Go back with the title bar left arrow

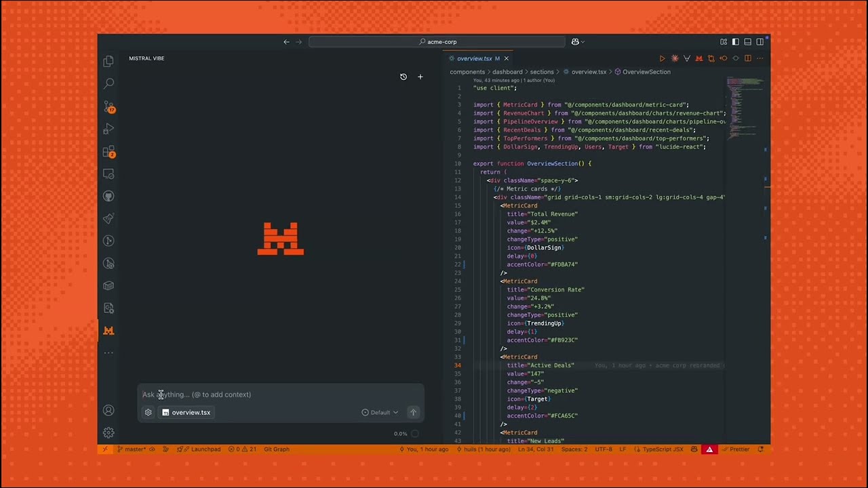tap(286, 41)
